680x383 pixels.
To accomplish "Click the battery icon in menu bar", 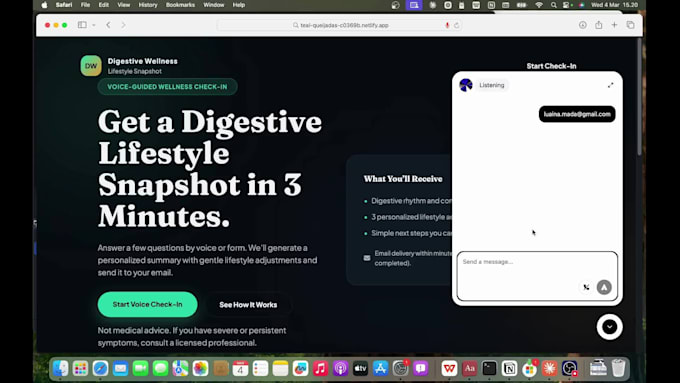I will point(522,5).
